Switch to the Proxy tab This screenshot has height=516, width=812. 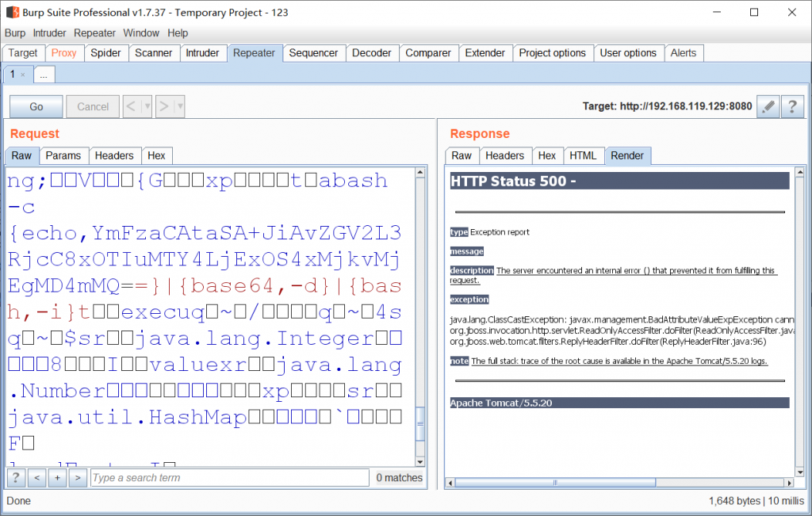[x=63, y=53]
